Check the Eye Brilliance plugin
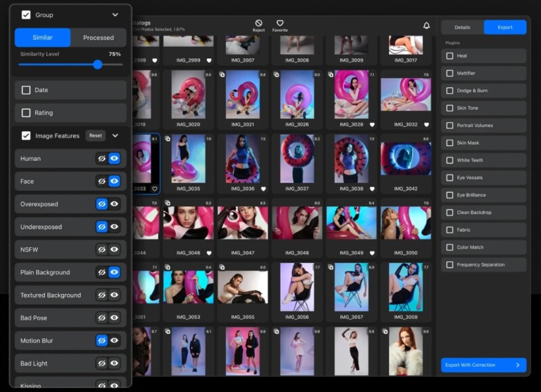This screenshot has width=541, height=392. [450, 195]
